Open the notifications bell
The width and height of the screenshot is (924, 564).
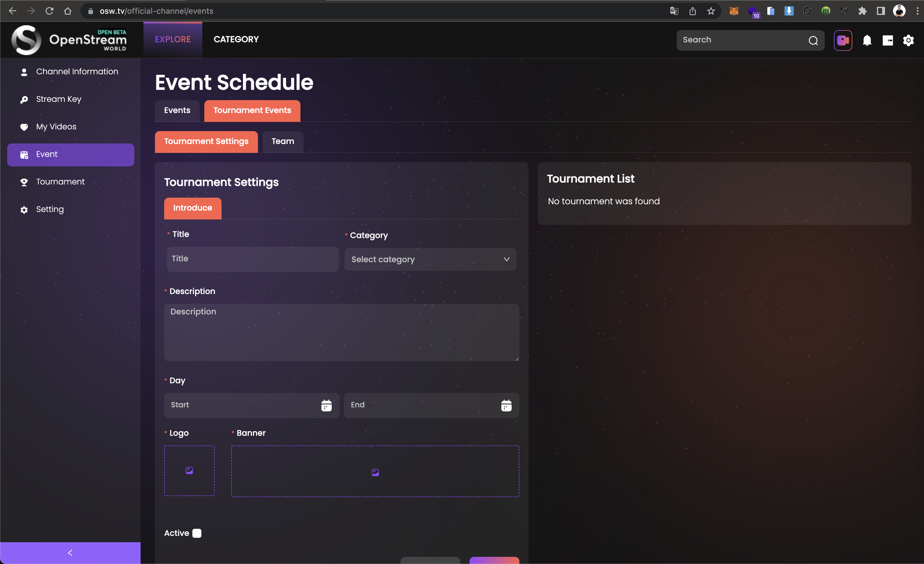pyautogui.click(x=867, y=40)
